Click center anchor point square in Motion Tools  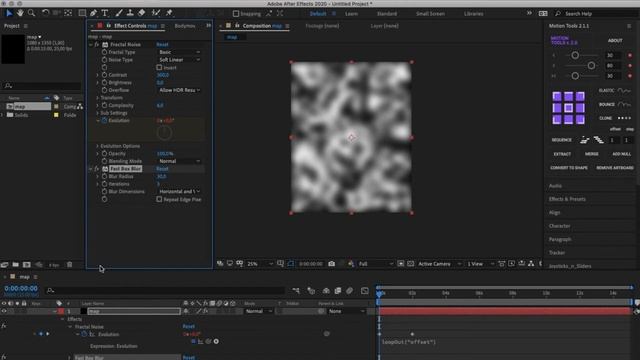click(569, 108)
